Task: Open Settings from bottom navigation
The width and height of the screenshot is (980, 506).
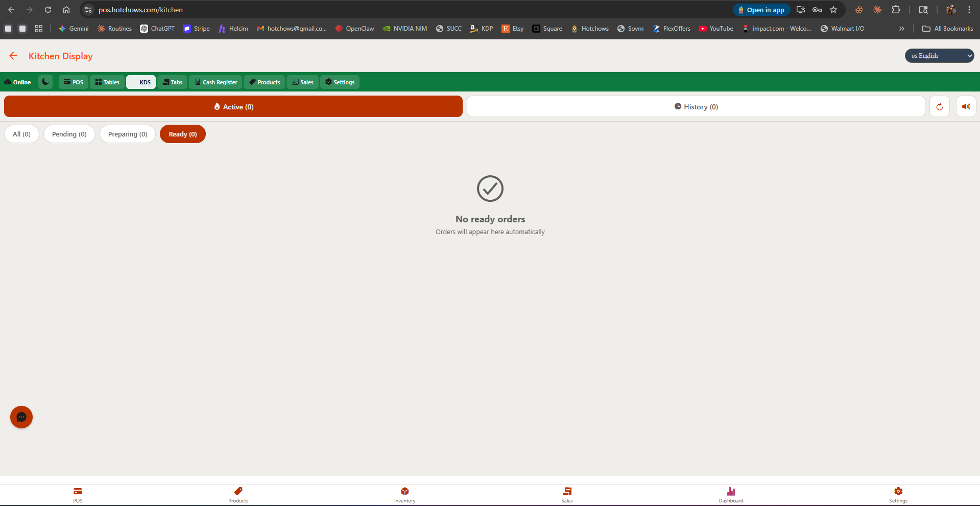Action: (x=898, y=495)
